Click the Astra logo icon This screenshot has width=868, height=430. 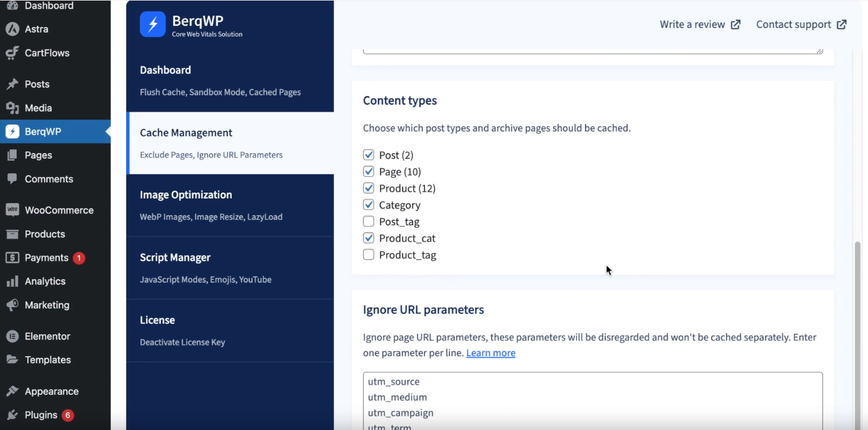tap(12, 29)
